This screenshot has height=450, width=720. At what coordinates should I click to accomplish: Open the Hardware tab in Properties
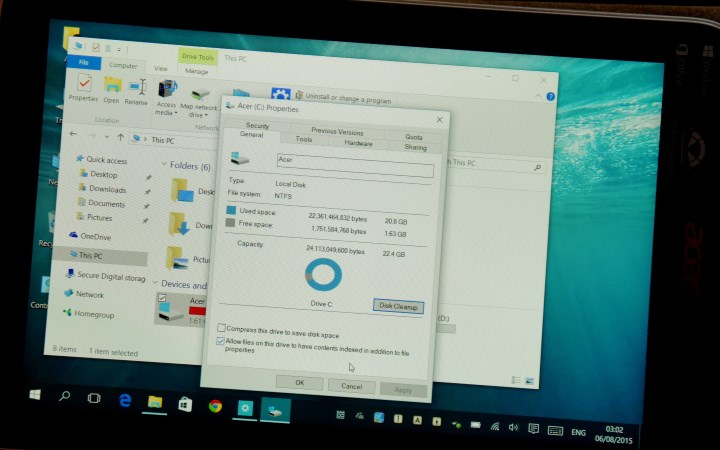(x=358, y=143)
